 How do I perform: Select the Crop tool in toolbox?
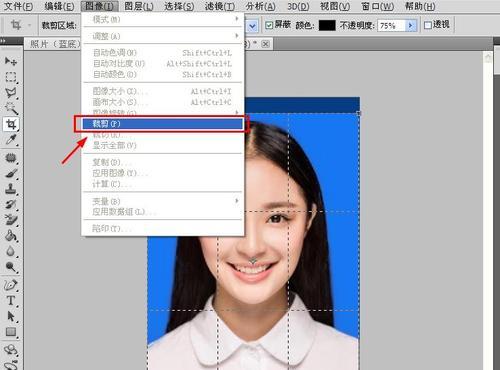11,124
